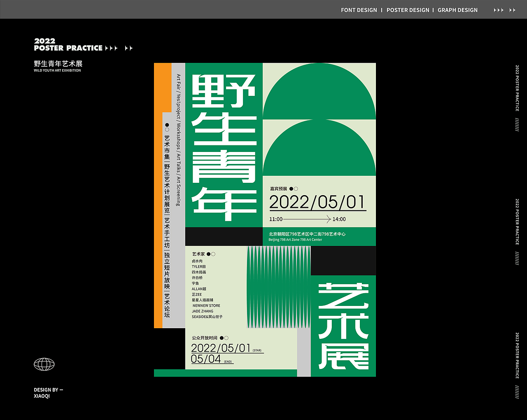Click the double arrows ending the gray header bar
The height and width of the screenshot is (420, 527).
pos(513,10)
